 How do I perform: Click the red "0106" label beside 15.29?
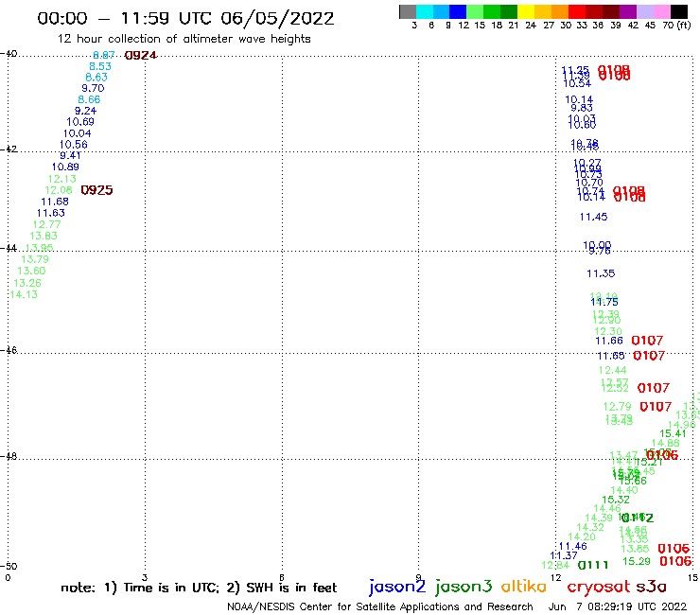tap(675, 561)
